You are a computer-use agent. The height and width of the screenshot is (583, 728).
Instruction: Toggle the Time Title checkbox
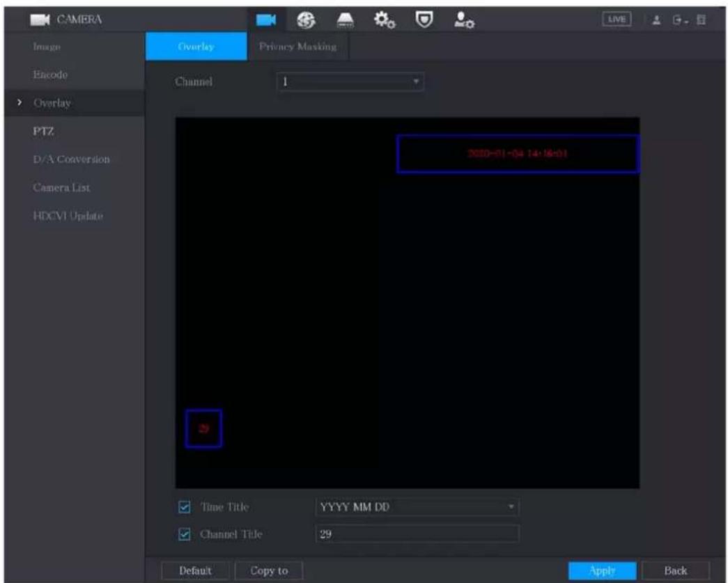point(185,507)
